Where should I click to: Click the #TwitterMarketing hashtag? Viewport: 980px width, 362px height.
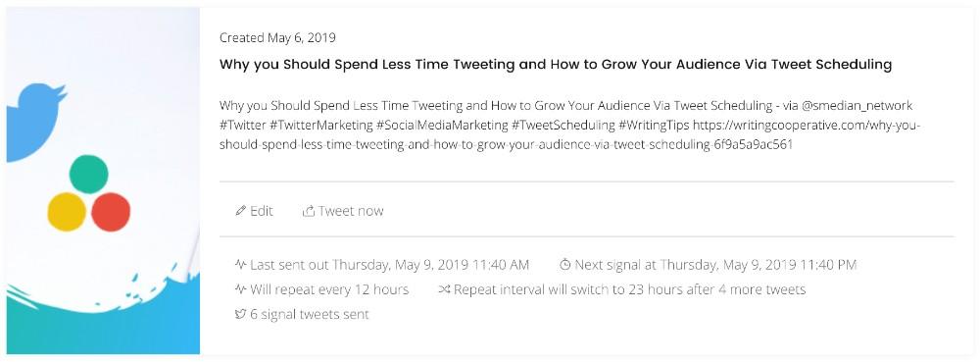[x=320, y=125]
